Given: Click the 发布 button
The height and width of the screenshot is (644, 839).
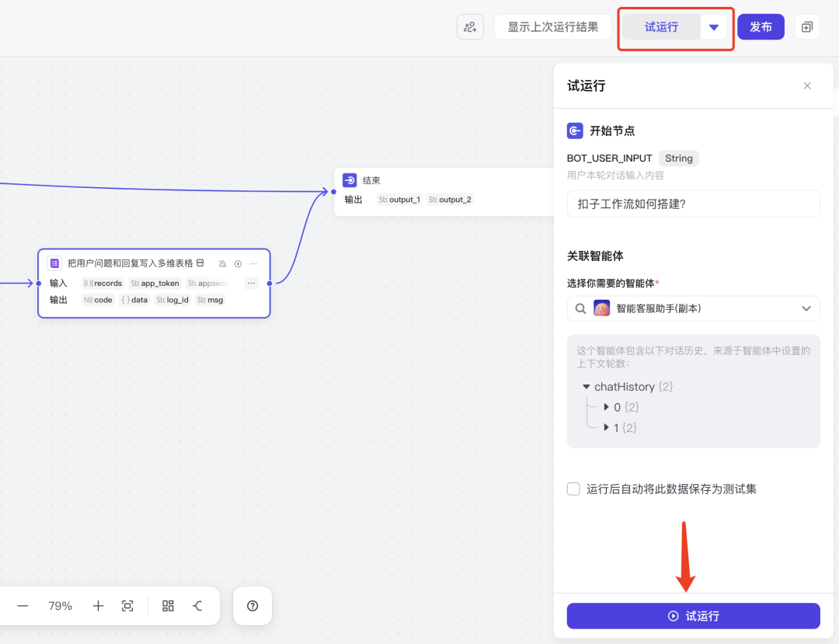Looking at the screenshot, I should pos(761,26).
